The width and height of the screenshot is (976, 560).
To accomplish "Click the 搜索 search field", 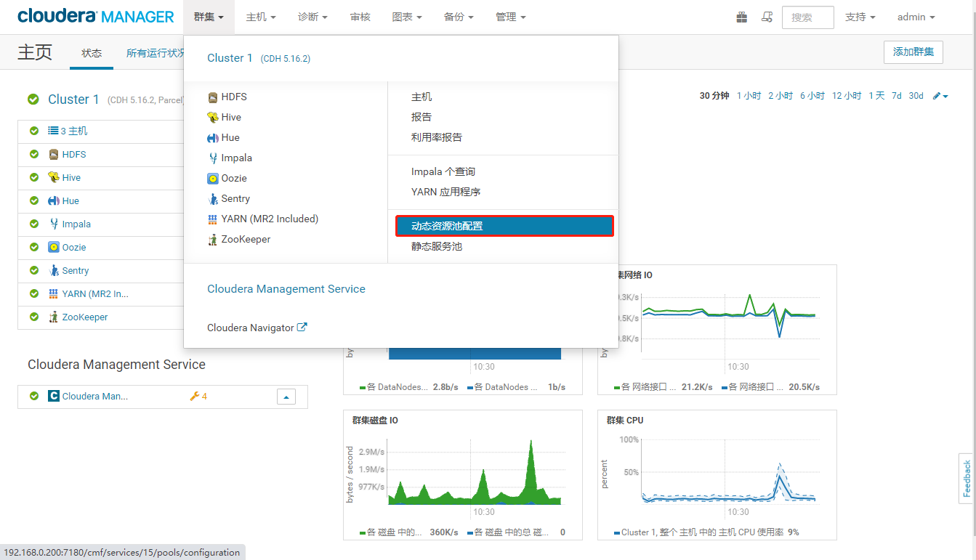I will (807, 17).
